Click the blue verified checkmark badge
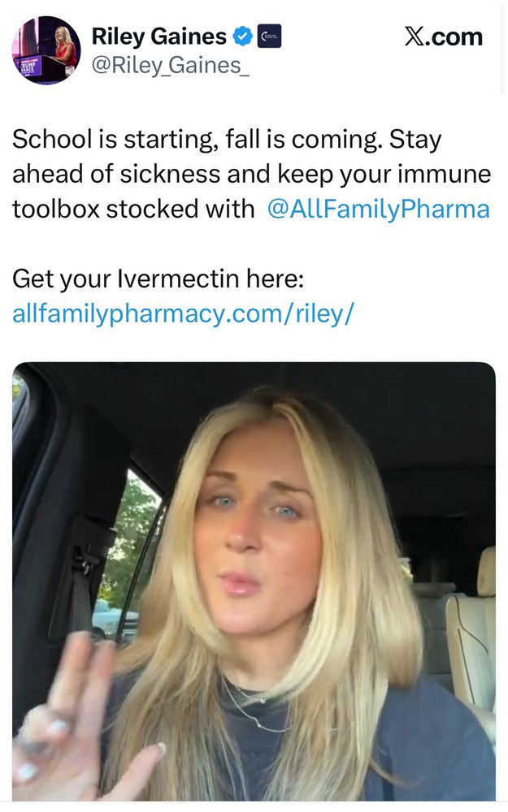This screenshot has height=812, width=508. (242, 37)
